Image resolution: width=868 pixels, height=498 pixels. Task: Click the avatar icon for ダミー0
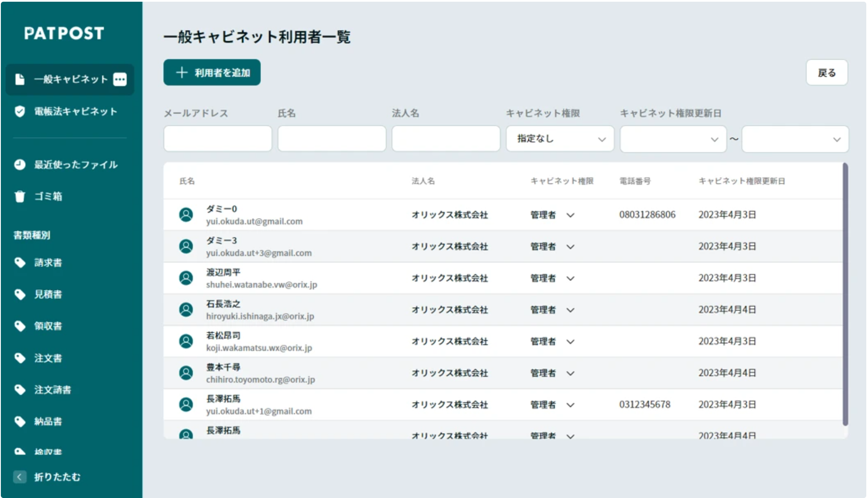pyautogui.click(x=186, y=215)
